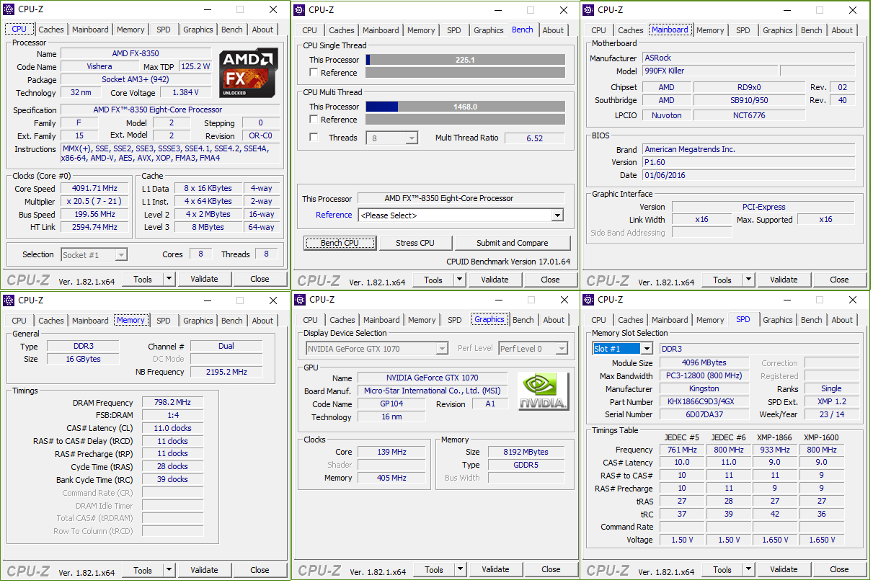The height and width of the screenshot is (588, 873).
Task: Open the Socket #1 selection dropdown
Action: tap(120, 255)
